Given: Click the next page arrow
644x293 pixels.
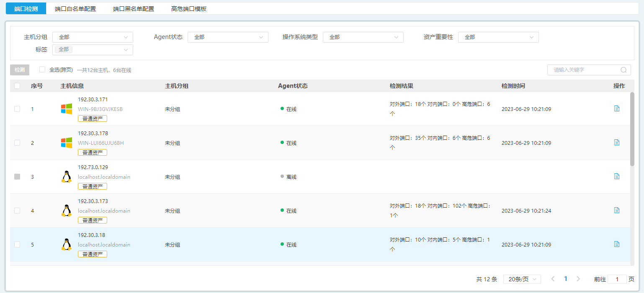Looking at the screenshot, I should (578, 279).
